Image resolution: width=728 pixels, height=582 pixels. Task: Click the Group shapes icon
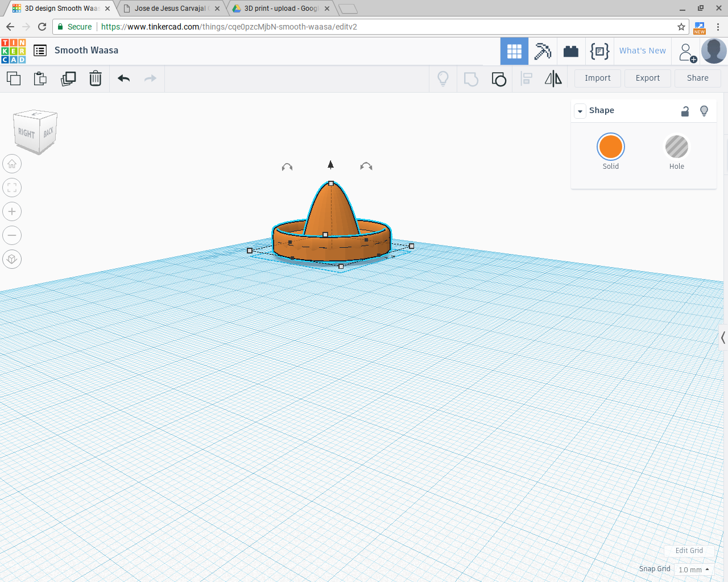click(x=471, y=78)
